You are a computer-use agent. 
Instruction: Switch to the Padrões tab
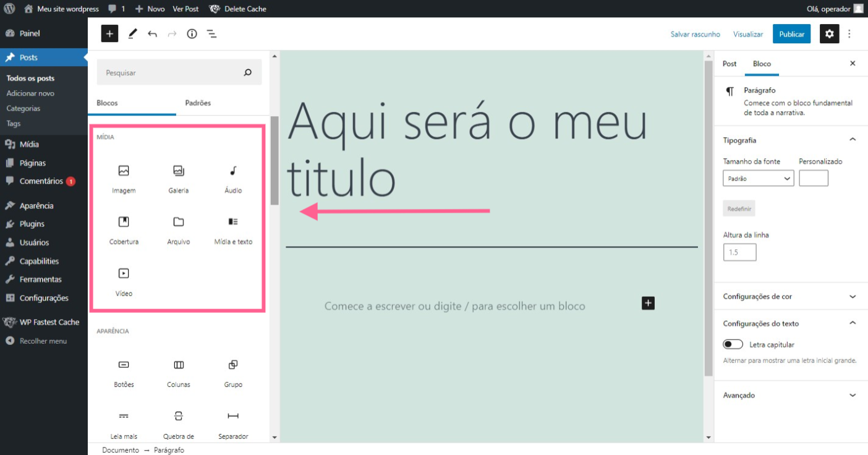point(198,103)
